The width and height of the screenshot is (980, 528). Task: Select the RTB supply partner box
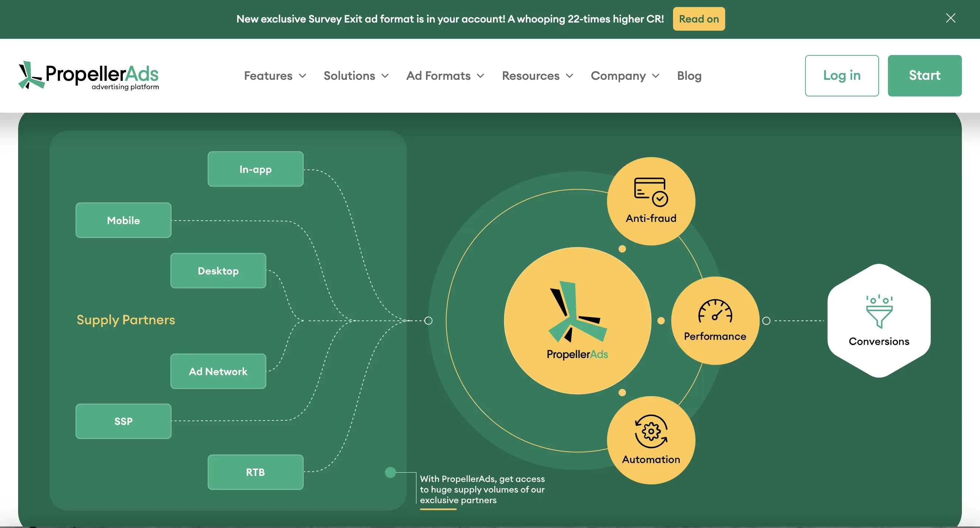255,472
